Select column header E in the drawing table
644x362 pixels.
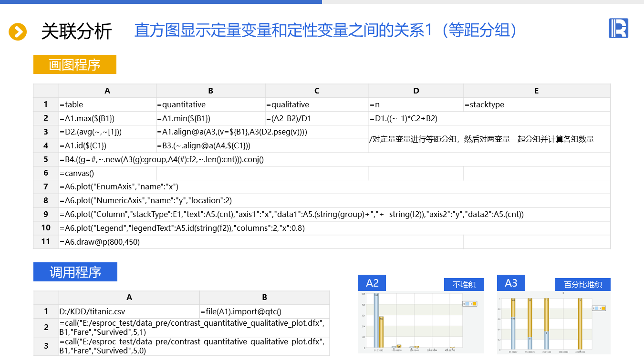pyautogui.click(x=537, y=91)
